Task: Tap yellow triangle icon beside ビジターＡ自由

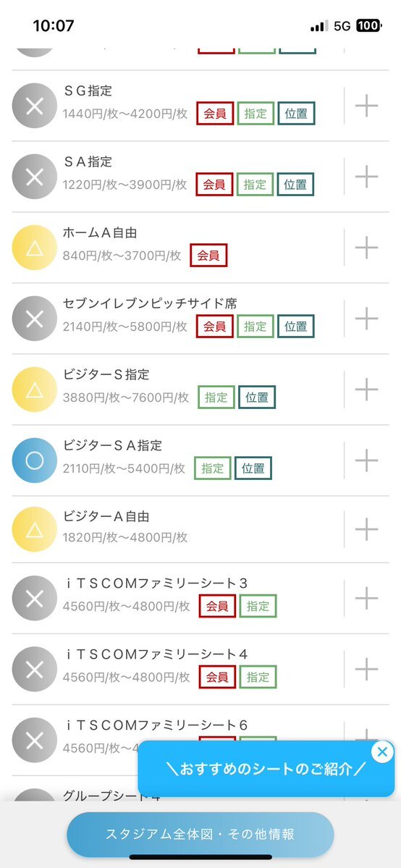Action: point(34,529)
